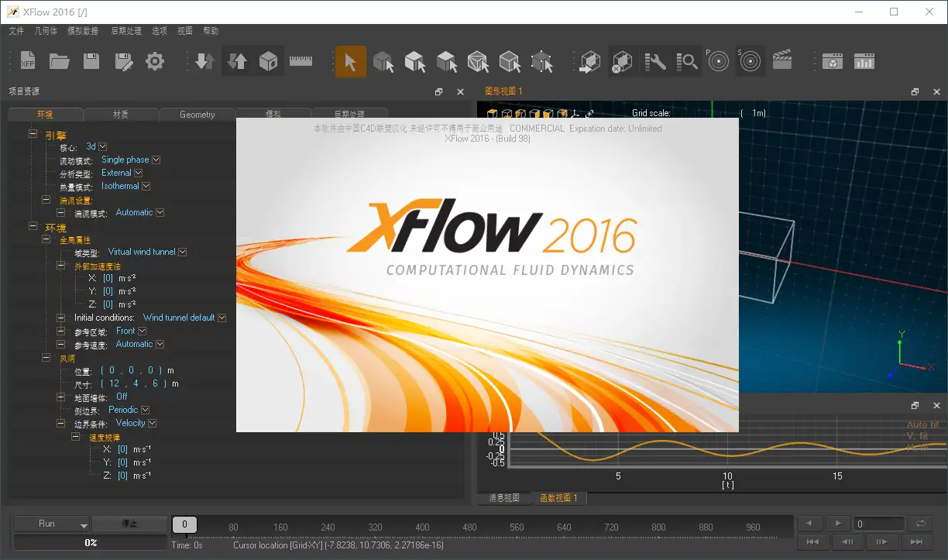Viewport: 948px width, 560px height.
Task: Click the Run button
Action: click(51, 524)
